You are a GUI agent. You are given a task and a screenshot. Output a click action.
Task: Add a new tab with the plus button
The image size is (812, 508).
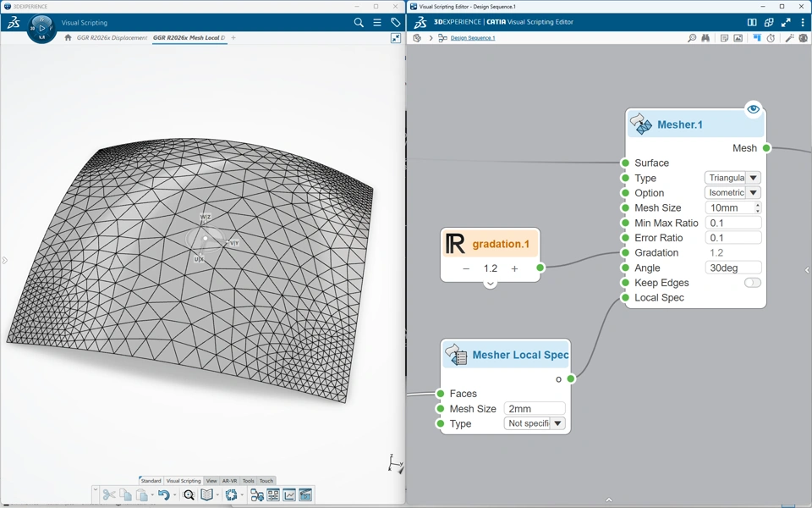pyautogui.click(x=233, y=38)
